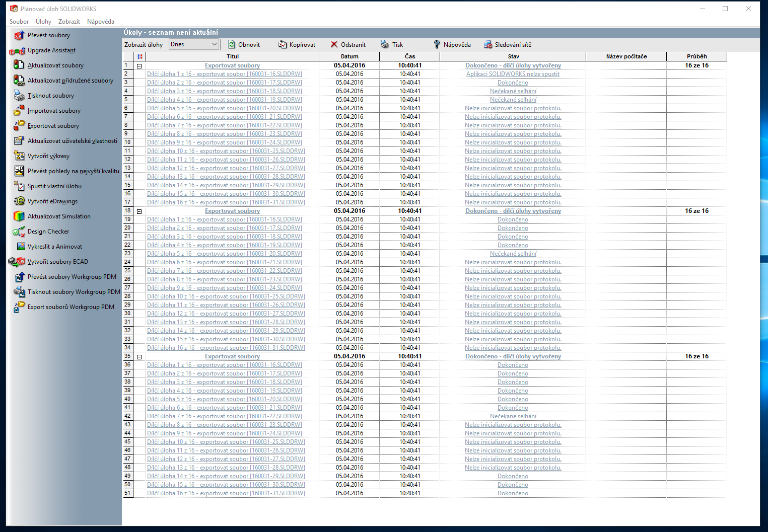The height and width of the screenshot is (532, 768).
Task: Click the '10:40:41' time in row 35
Action: [x=410, y=356]
